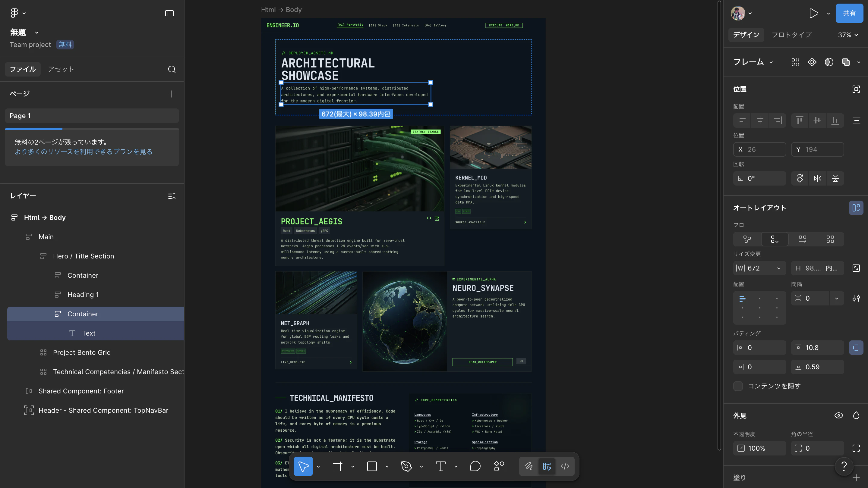
Task: Toggle the コンテンツを隠す checkbox
Action: (738, 386)
